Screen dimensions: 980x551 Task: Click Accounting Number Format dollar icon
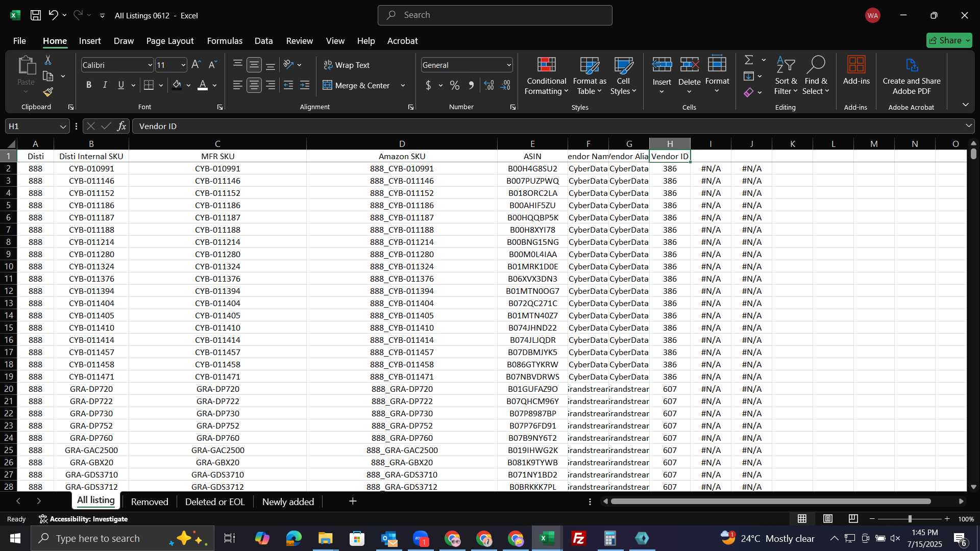click(428, 85)
